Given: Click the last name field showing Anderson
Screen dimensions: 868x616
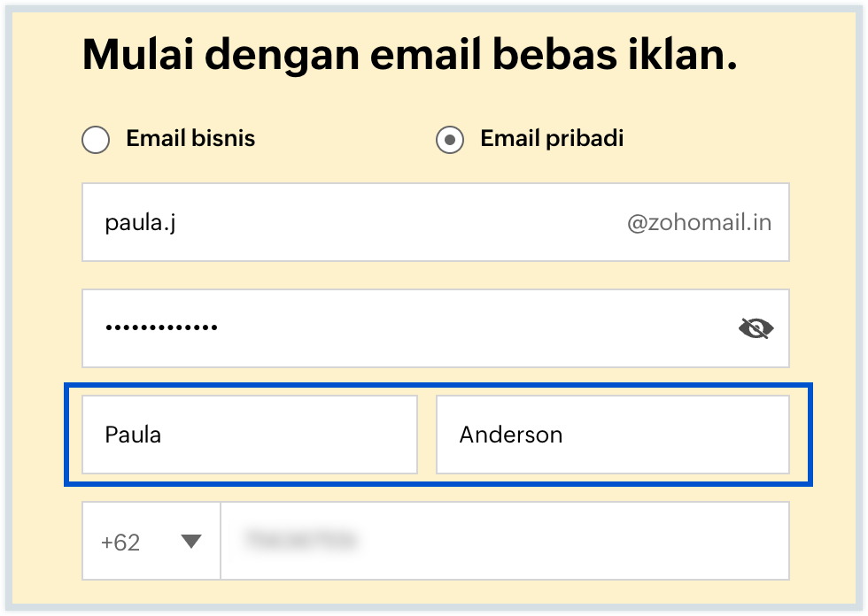Looking at the screenshot, I should coord(612,435).
